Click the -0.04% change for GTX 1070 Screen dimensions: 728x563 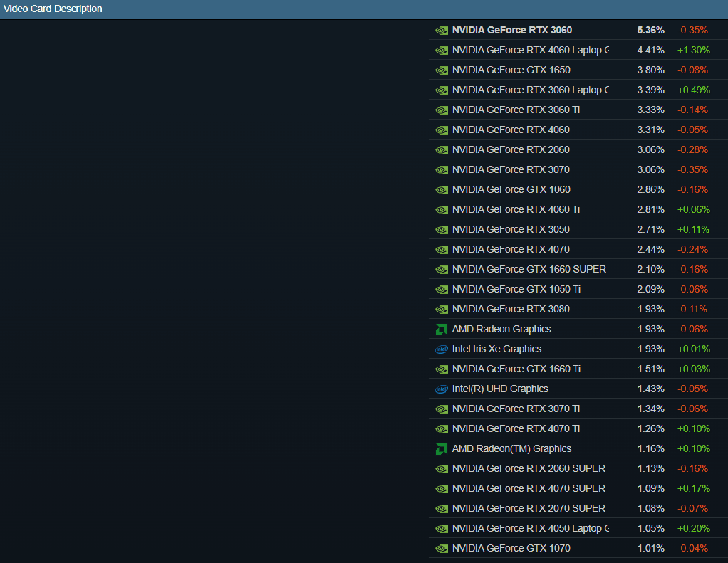click(x=692, y=549)
